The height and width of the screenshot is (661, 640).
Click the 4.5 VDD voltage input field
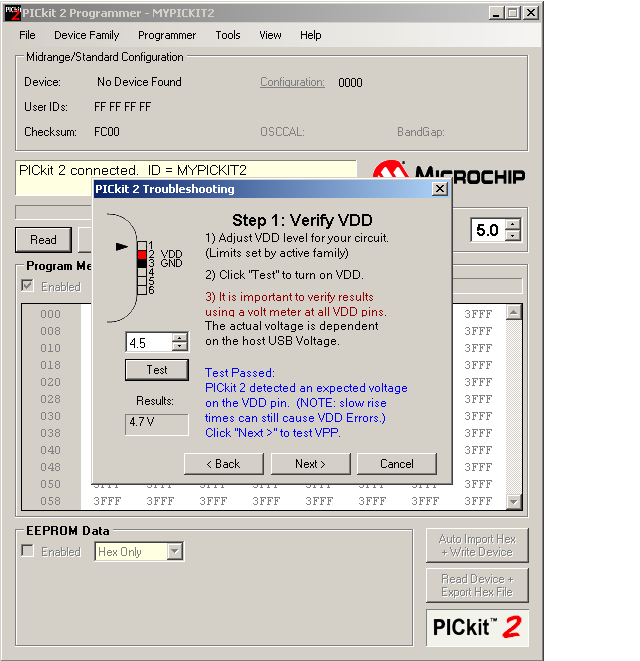tap(149, 342)
